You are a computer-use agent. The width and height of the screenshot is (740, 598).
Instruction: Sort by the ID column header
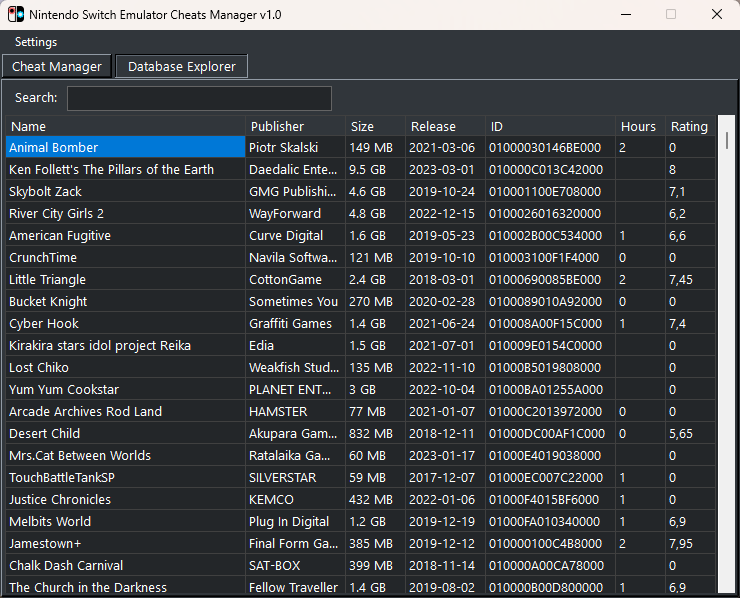pyautogui.click(x=550, y=126)
